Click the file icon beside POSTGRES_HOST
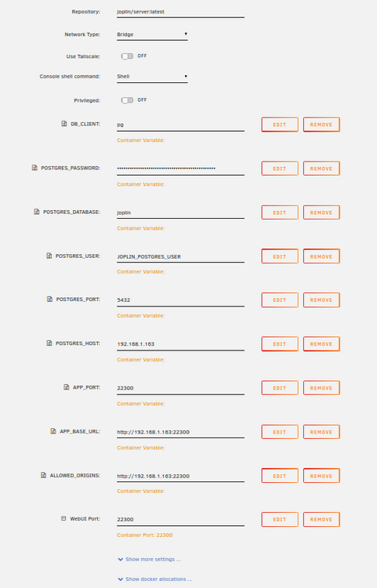Image resolution: width=377 pixels, height=588 pixels. point(49,343)
